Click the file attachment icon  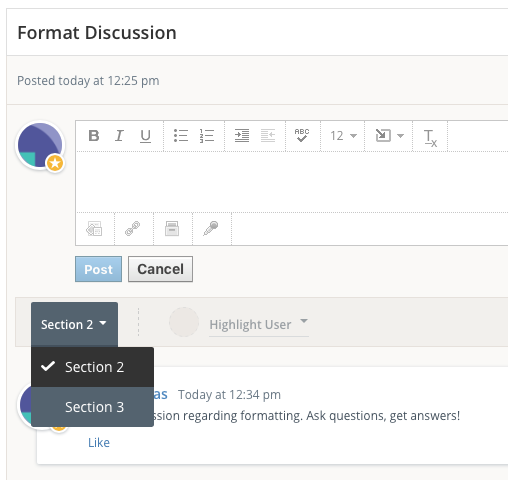[172, 229]
